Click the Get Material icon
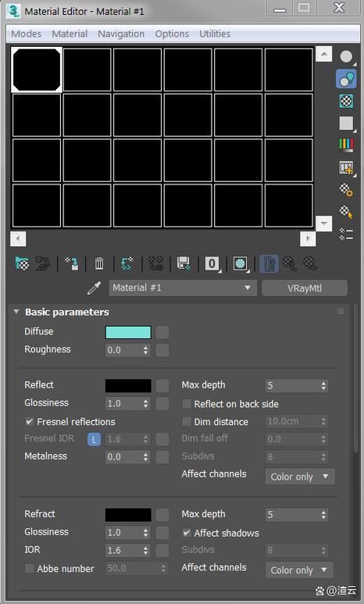Viewport: 364px width, 604px height. point(23,263)
